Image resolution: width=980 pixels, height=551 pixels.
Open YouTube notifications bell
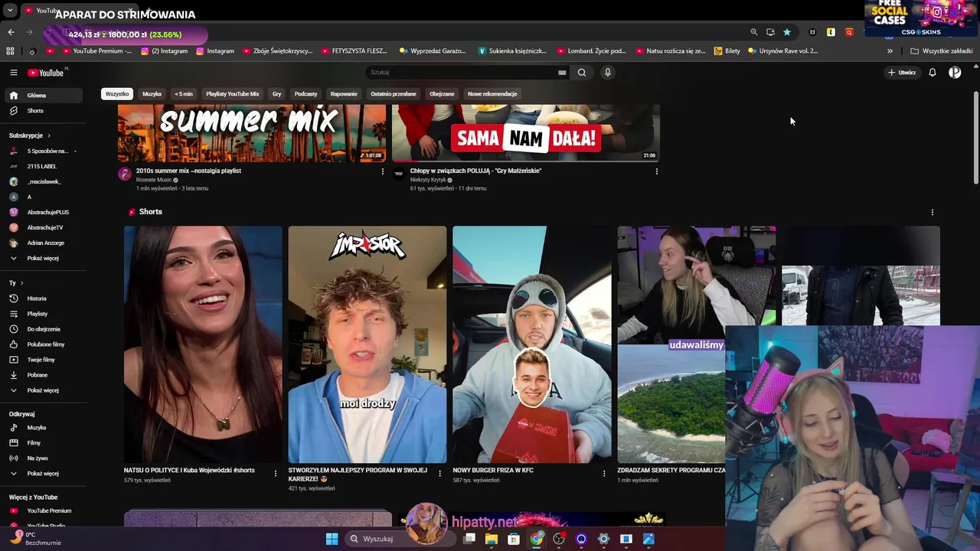(x=933, y=73)
